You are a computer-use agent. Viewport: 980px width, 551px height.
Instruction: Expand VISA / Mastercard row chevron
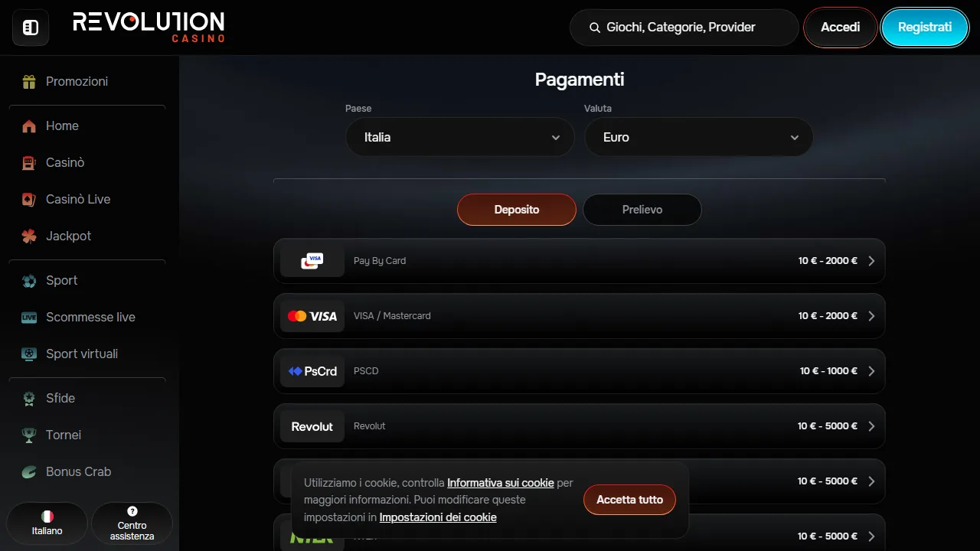click(871, 316)
